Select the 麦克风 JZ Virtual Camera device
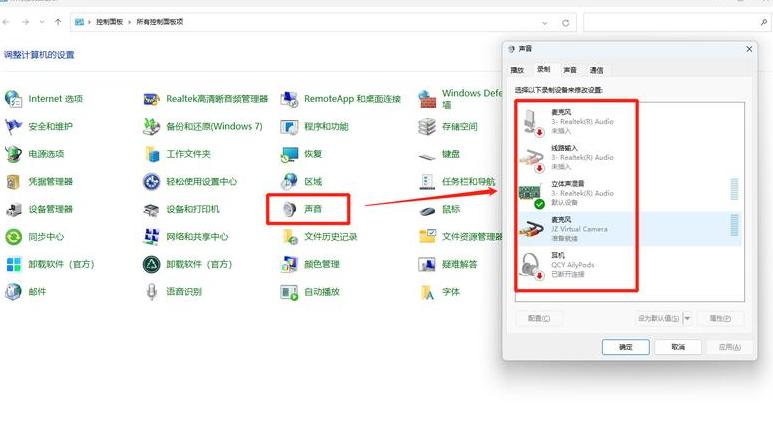 (x=629, y=229)
